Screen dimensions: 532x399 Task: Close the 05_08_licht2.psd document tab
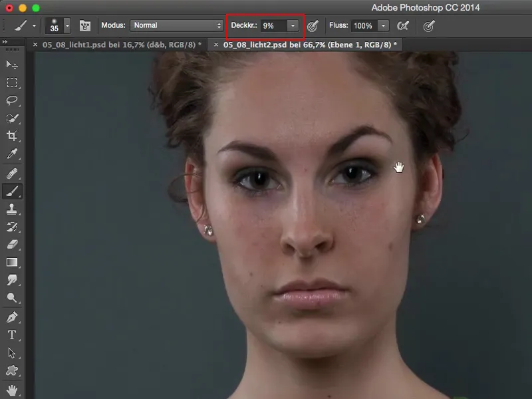pyautogui.click(x=215, y=45)
